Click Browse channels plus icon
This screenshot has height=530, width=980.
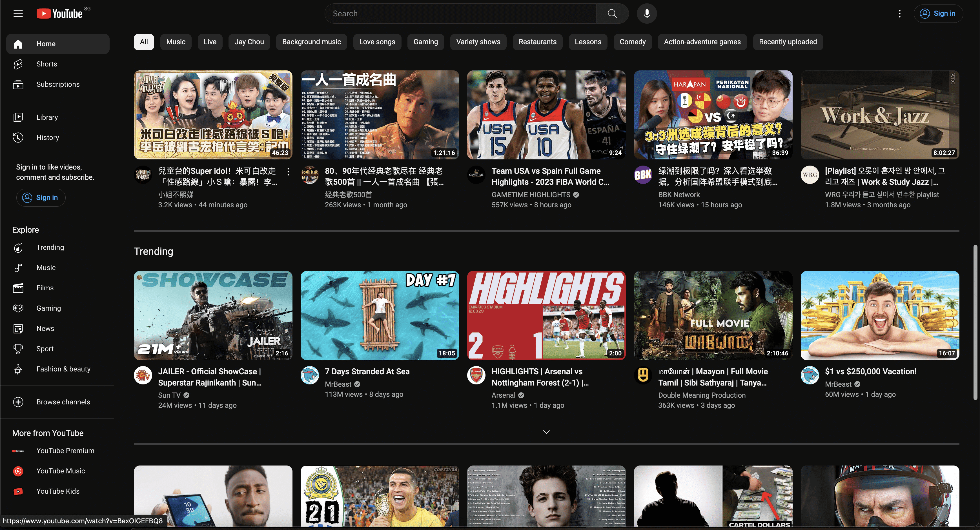18,402
